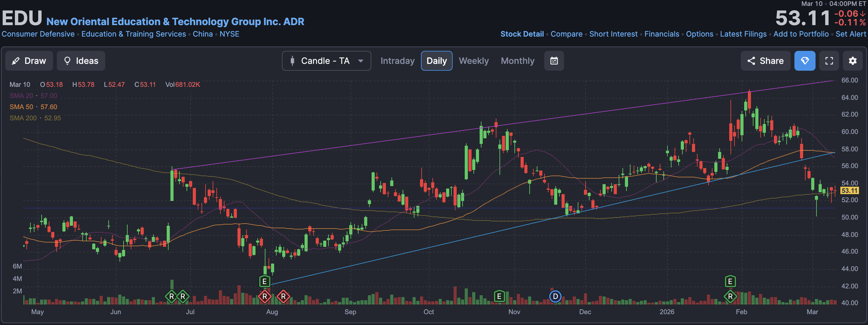Open Consumer Defensive sector link
The width and height of the screenshot is (868, 325).
[38, 34]
